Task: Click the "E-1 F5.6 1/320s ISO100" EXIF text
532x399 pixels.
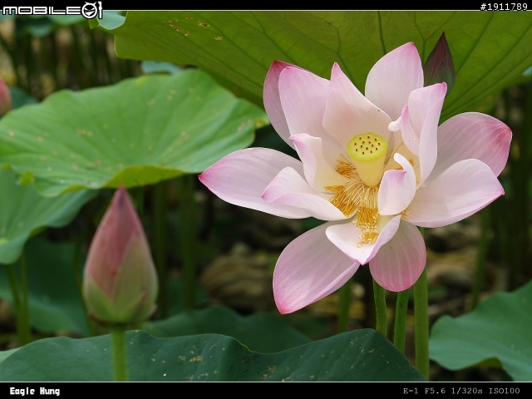Action: 461,391
